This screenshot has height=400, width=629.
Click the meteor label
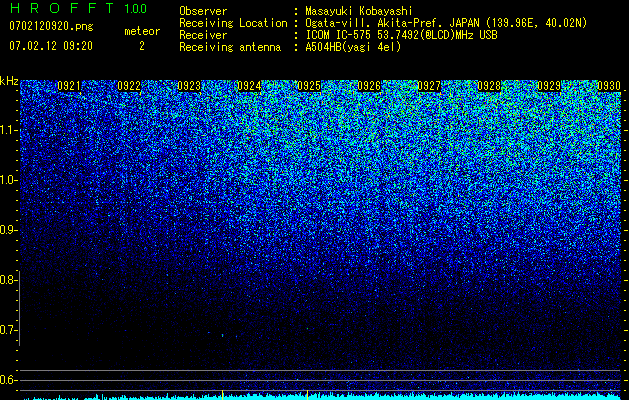[x=142, y=31]
